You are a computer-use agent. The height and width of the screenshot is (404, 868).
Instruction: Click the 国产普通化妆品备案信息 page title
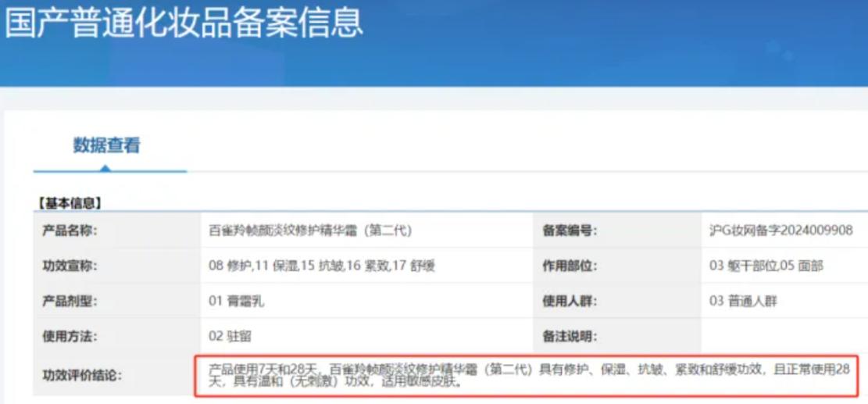pos(184,22)
